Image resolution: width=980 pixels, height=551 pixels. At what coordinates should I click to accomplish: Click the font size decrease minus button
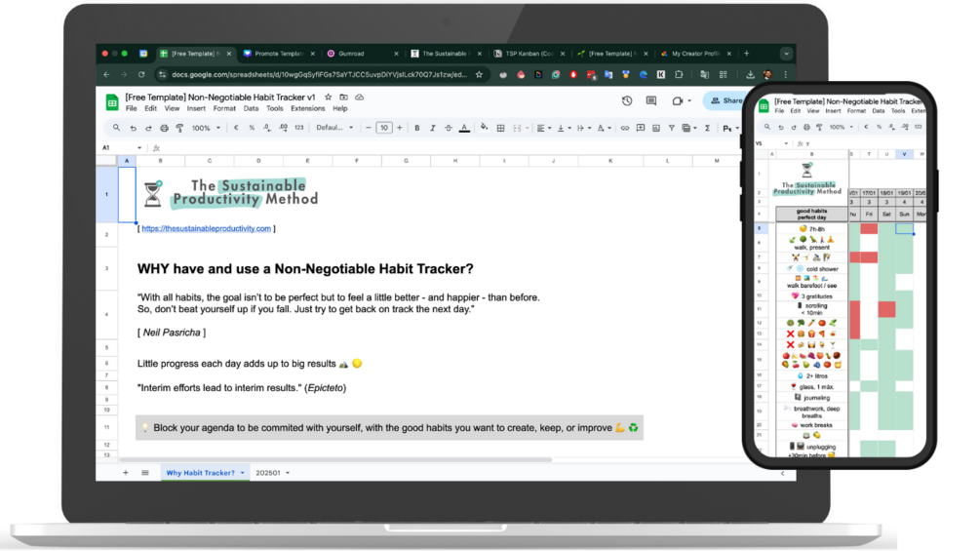coord(369,128)
